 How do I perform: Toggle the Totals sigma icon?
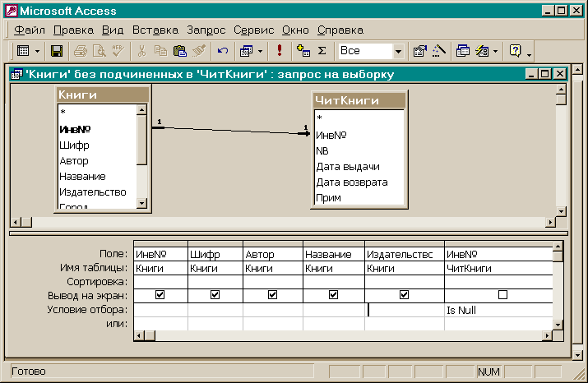[x=322, y=51]
